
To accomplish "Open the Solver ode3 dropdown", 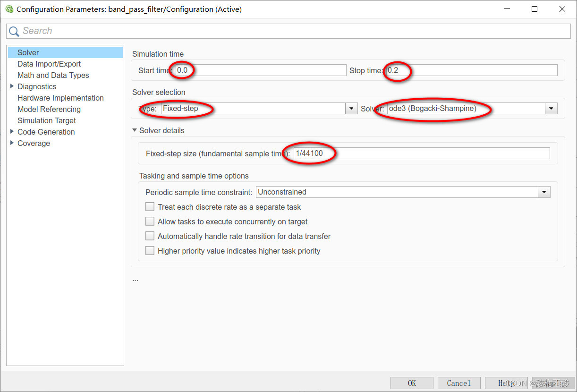I will (472, 109).
